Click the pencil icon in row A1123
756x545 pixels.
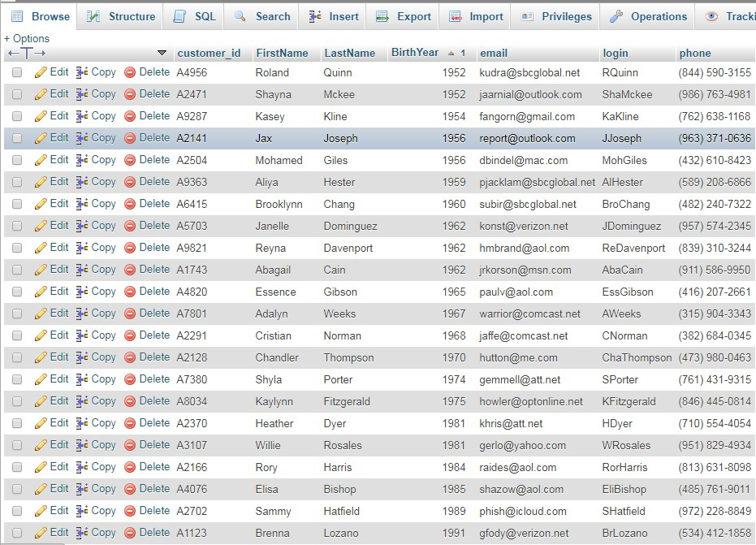point(41,533)
